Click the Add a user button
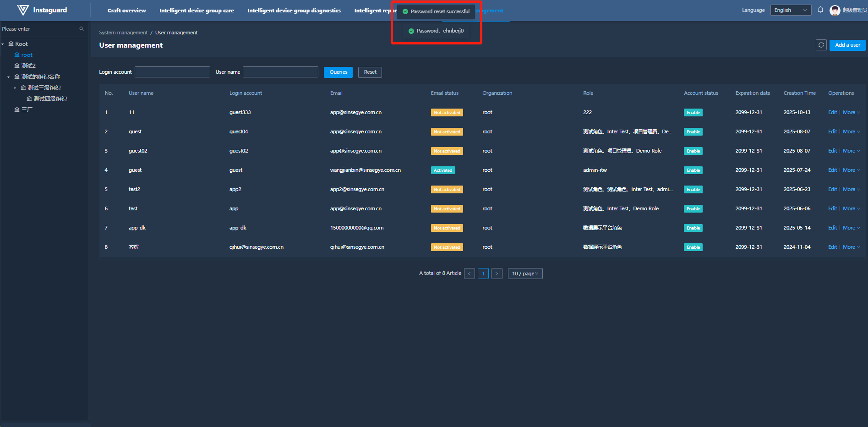868x427 pixels. pyautogui.click(x=847, y=45)
